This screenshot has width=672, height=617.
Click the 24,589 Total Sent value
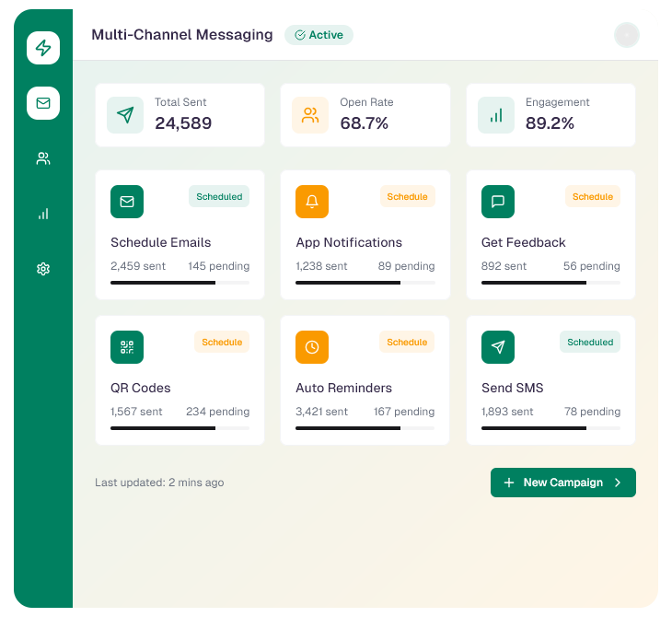tap(183, 123)
